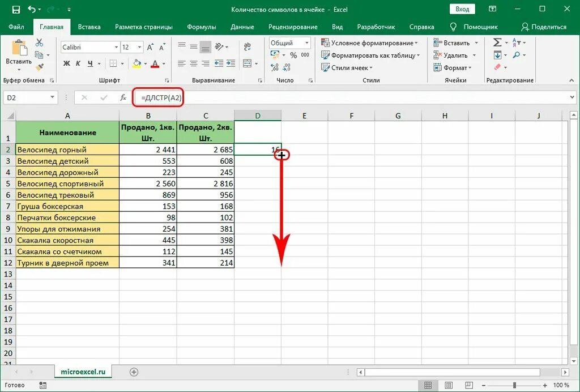Click the zoom slider in status bar
The image size is (580, 392).
pyautogui.click(x=514, y=385)
